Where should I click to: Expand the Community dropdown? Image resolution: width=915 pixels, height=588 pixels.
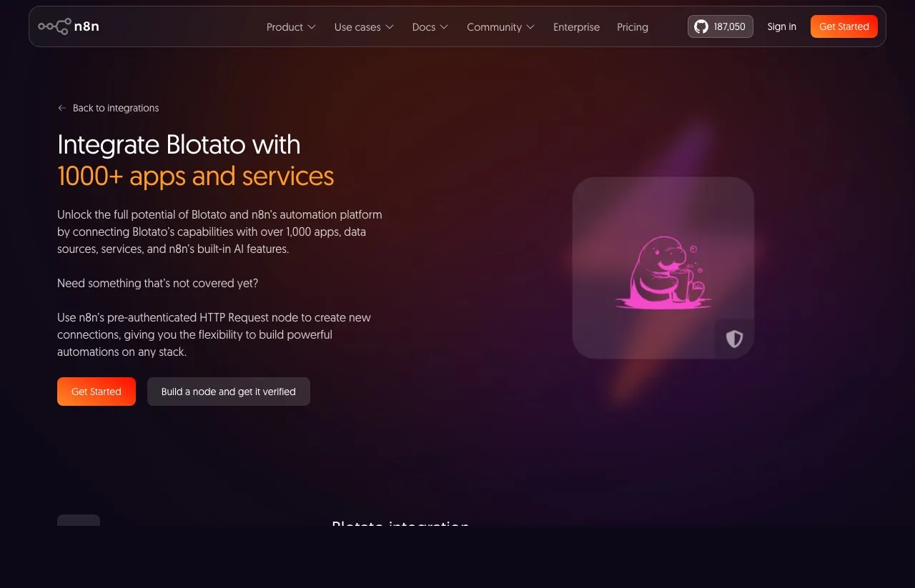(x=500, y=27)
